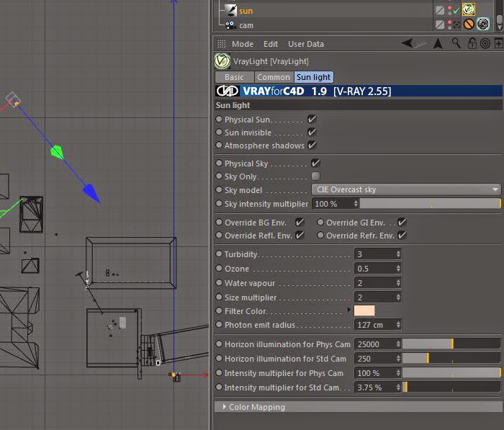This screenshot has height=430, width=504.
Task: Click the up arrow navigation icon
Action: 438,43
